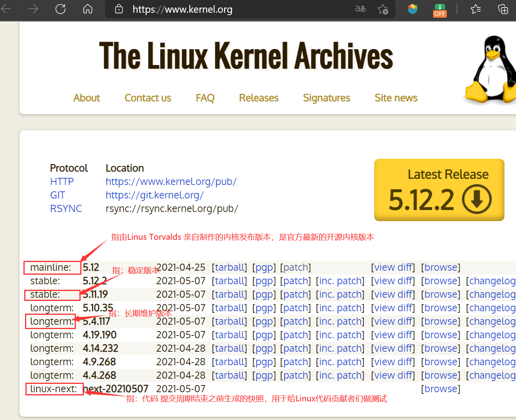Open the translate page tool

[x=360, y=9]
